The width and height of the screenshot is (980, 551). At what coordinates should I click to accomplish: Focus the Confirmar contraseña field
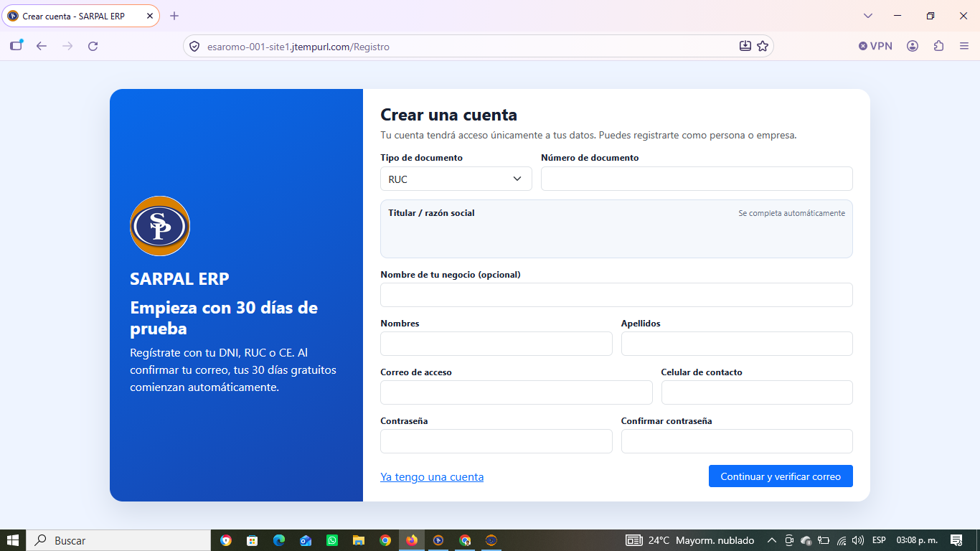(737, 441)
